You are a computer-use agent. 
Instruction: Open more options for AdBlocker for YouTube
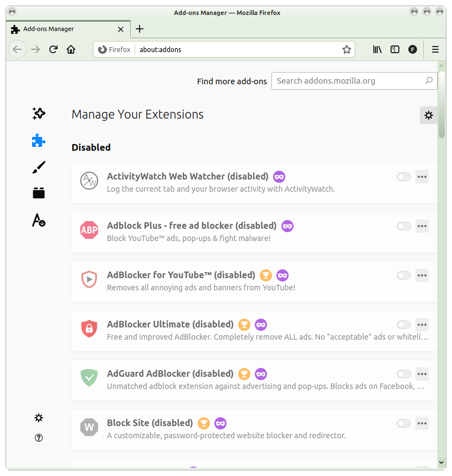pyautogui.click(x=422, y=275)
